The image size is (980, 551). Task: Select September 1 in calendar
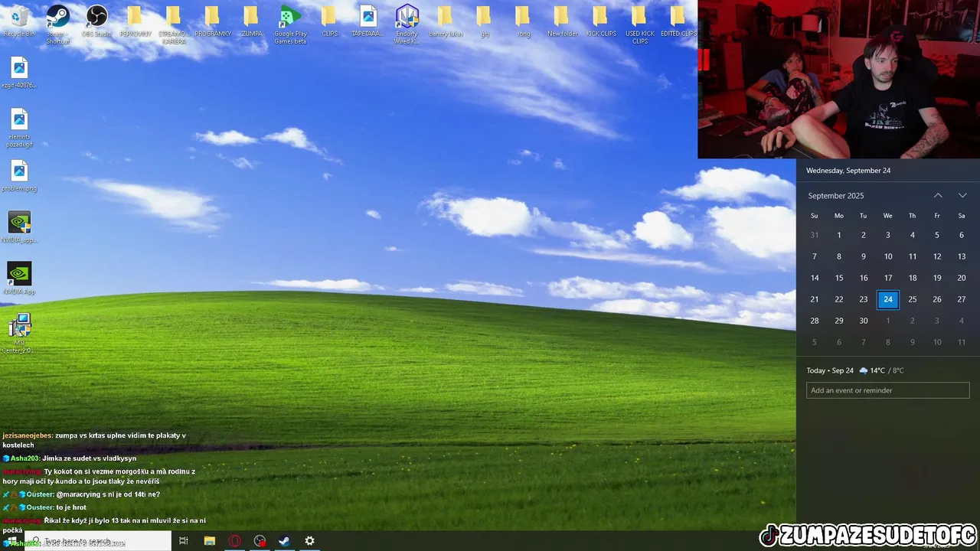839,235
